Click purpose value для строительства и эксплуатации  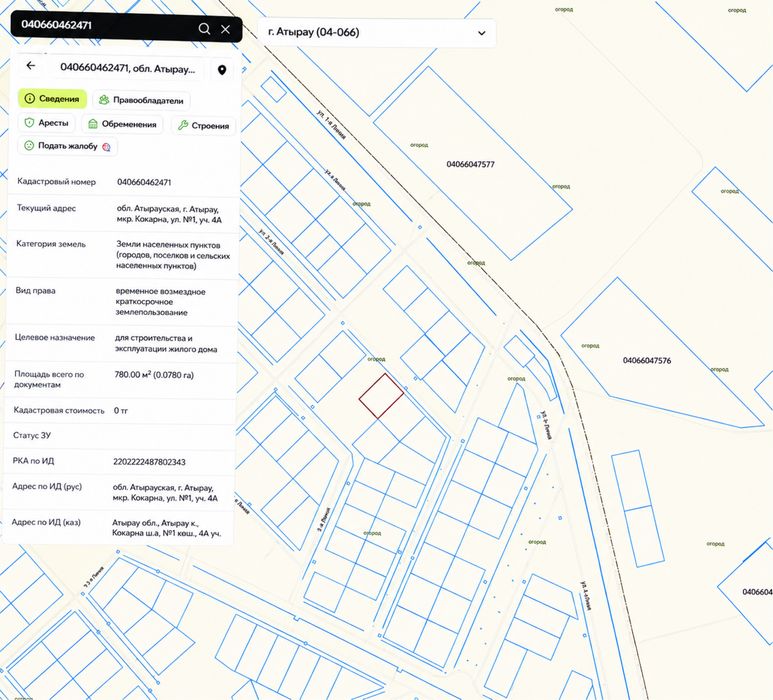(166, 344)
